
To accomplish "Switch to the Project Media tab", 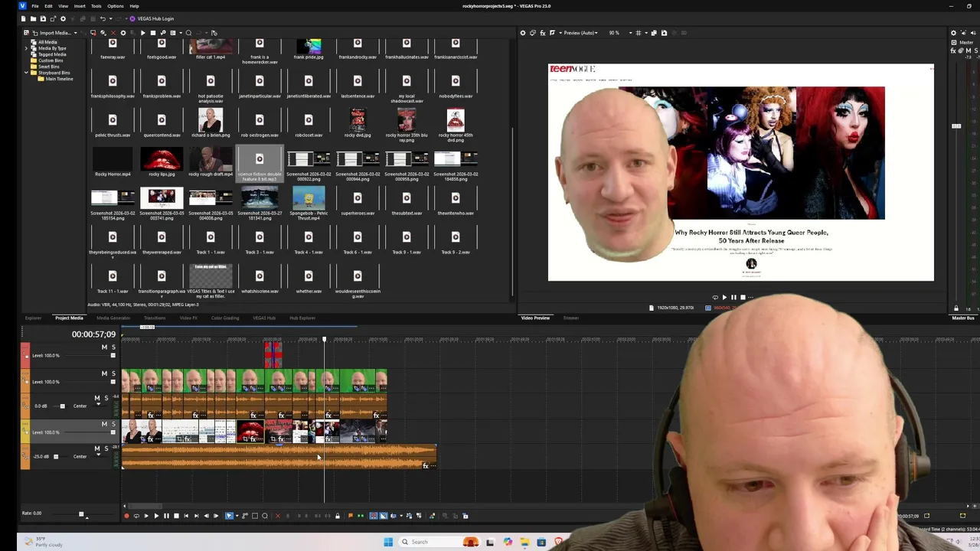I will click(x=69, y=318).
